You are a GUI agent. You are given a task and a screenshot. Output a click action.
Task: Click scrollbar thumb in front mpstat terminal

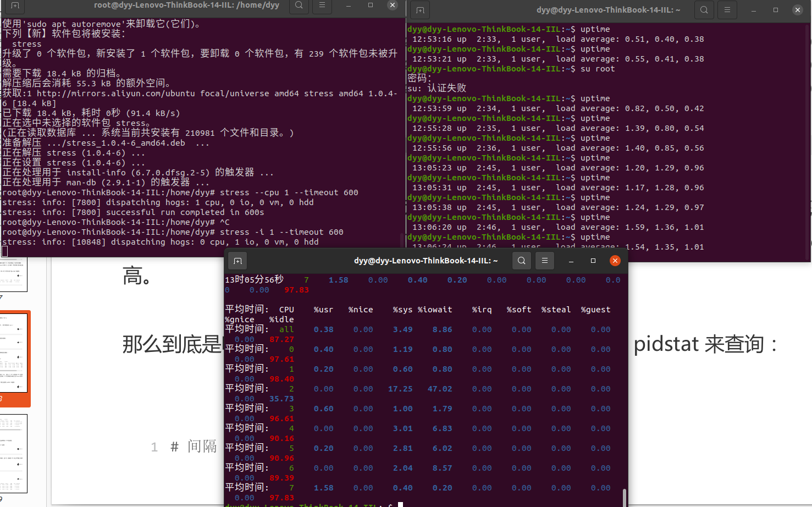pyautogui.click(x=625, y=497)
